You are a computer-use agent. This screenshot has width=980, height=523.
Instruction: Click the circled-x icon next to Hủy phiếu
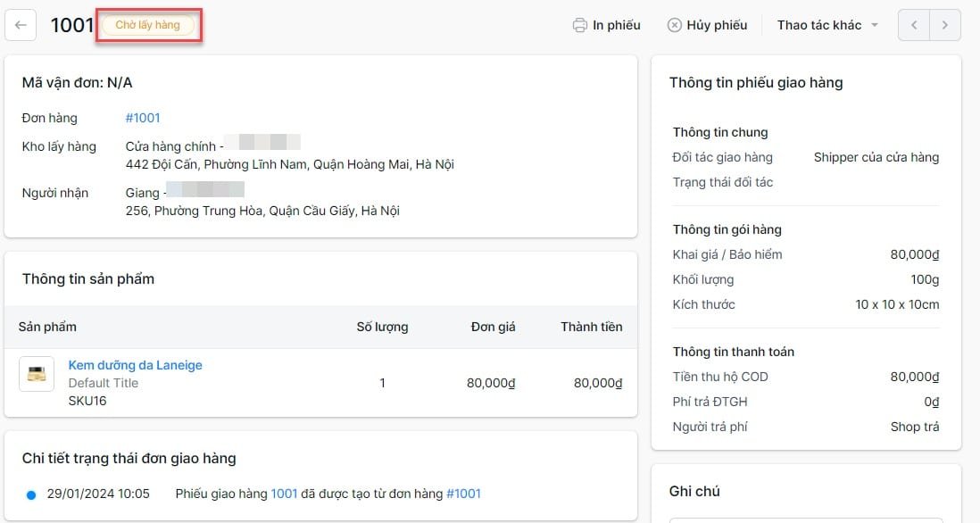pyautogui.click(x=676, y=25)
